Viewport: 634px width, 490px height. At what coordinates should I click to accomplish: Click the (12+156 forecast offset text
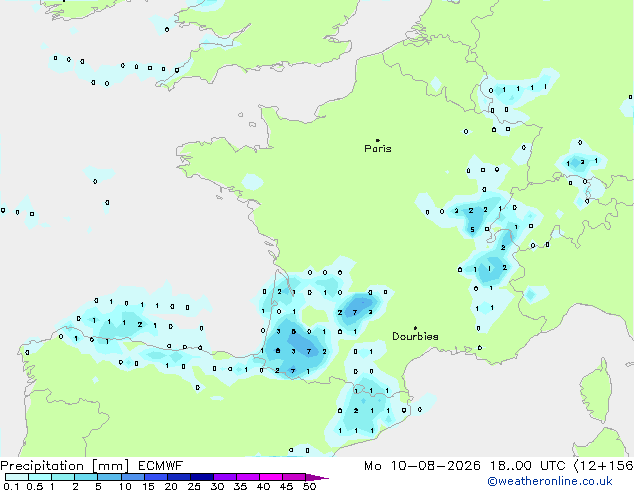[x=604, y=466]
